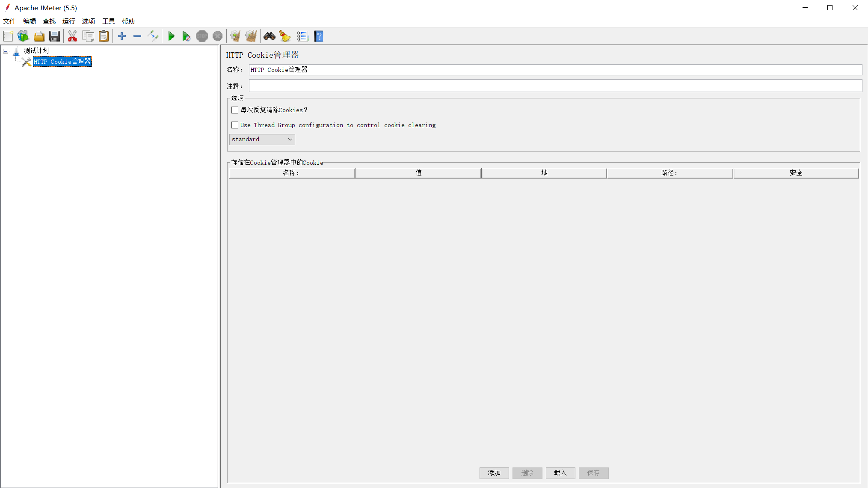Image resolution: width=868 pixels, height=488 pixels.
Task: Click the 载入 button
Action: pos(560,473)
